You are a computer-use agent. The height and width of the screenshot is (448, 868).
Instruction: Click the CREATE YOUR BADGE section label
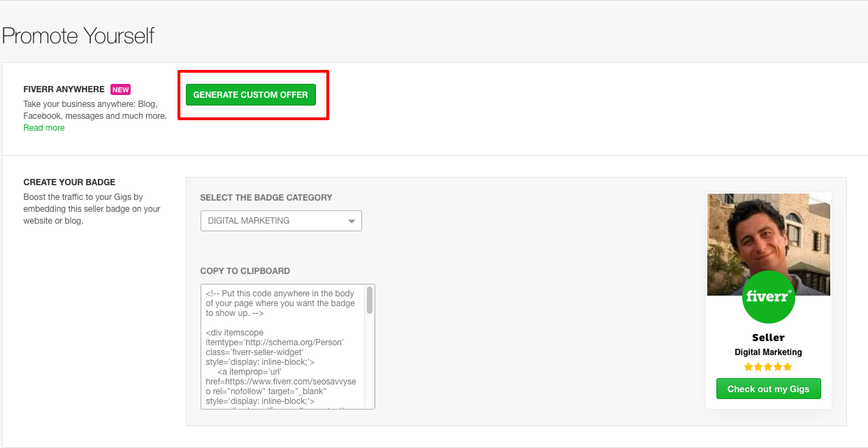(x=69, y=182)
